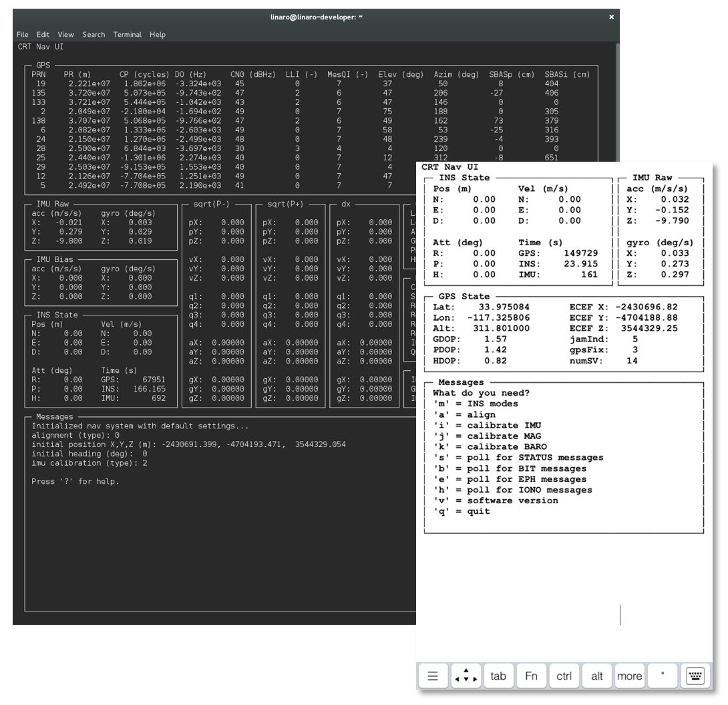Viewport: 728px width, 705px height.
Task: Click 'Press ? for help.' text
Action: pyautogui.click(x=75, y=482)
